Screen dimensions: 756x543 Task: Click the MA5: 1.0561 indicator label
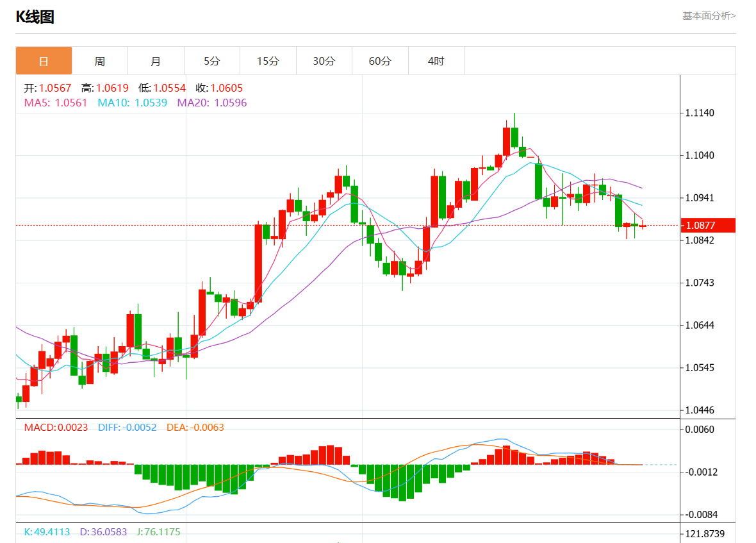coord(56,103)
